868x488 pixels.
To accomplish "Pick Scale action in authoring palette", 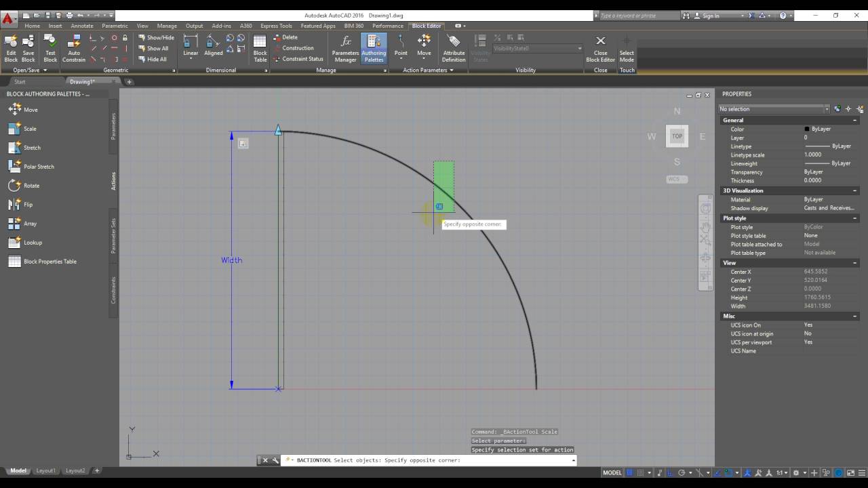I will [22, 129].
